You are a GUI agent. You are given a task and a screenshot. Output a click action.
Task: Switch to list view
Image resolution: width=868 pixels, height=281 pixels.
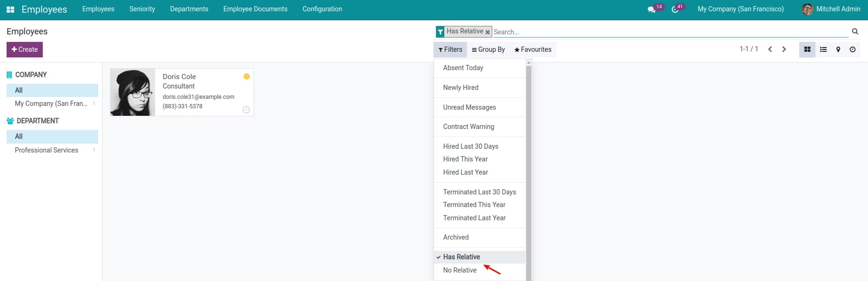click(x=823, y=49)
